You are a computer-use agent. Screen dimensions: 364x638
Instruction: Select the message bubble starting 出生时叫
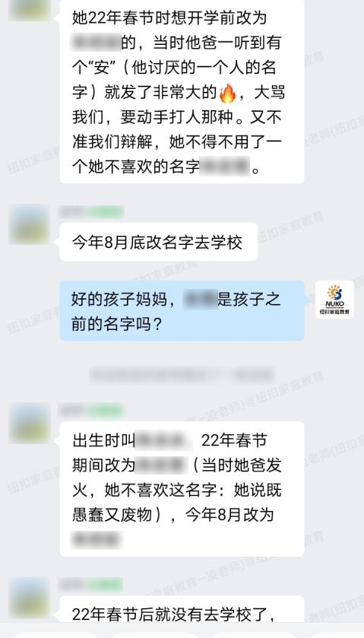click(182, 489)
